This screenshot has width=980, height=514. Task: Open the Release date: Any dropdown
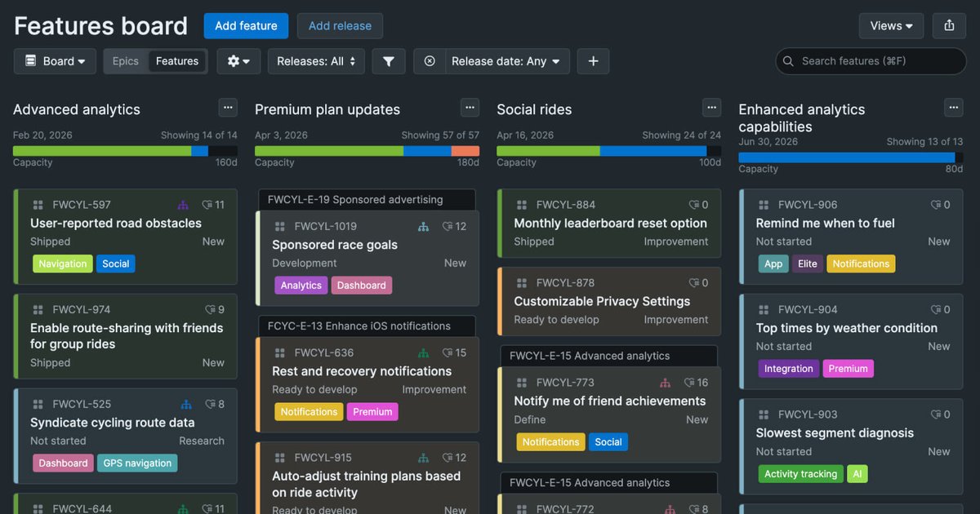(506, 61)
